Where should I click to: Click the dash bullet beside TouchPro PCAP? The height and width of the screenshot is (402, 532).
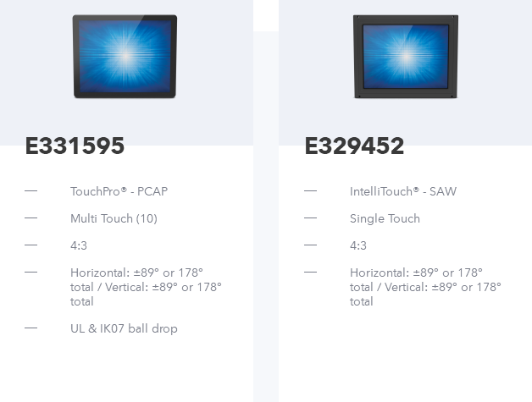point(30,190)
